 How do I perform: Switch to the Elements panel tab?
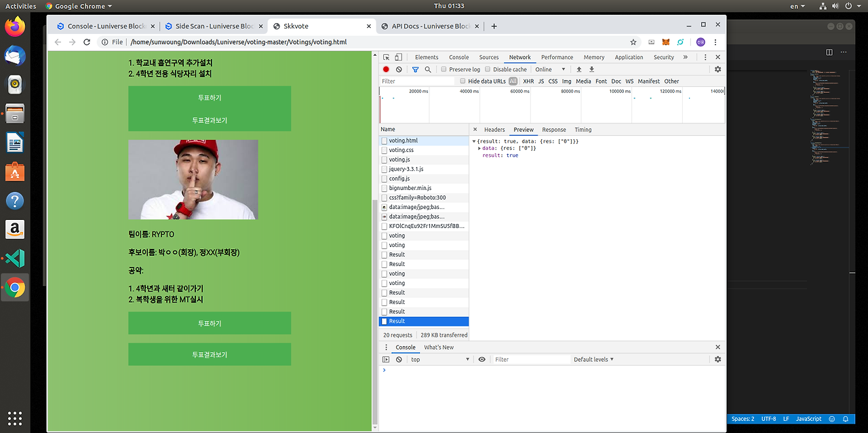pos(427,58)
